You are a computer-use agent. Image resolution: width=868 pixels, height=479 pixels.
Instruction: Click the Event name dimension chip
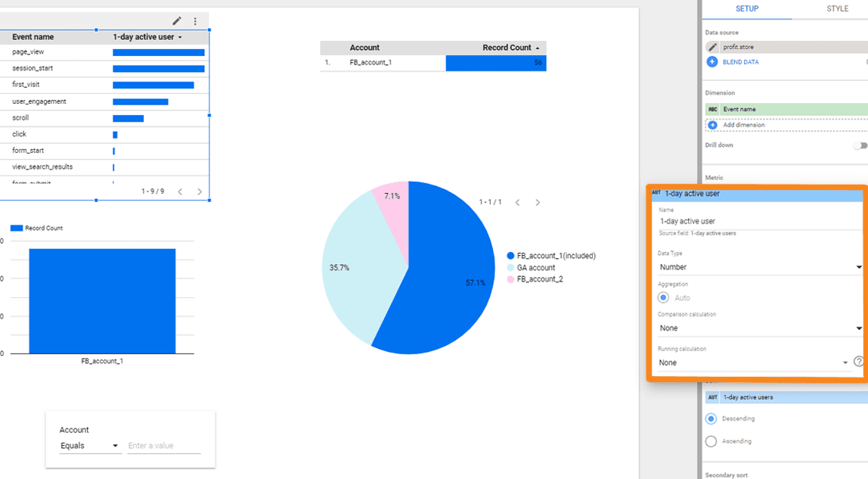coord(786,109)
